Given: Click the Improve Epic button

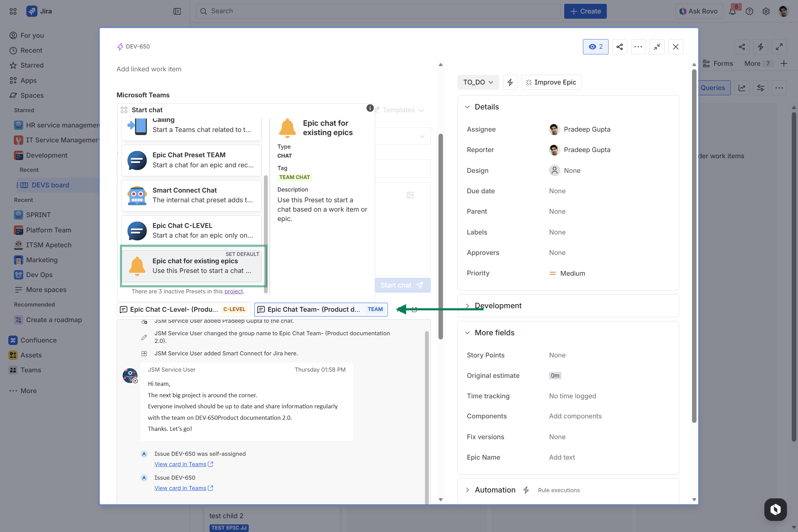Looking at the screenshot, I should 551,82.
